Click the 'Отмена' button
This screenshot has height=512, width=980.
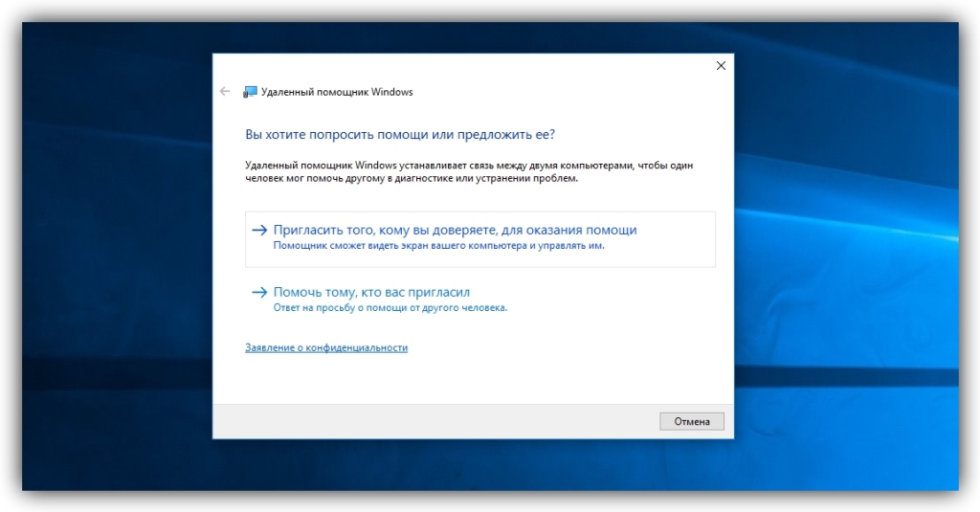[x=692, y=421]
